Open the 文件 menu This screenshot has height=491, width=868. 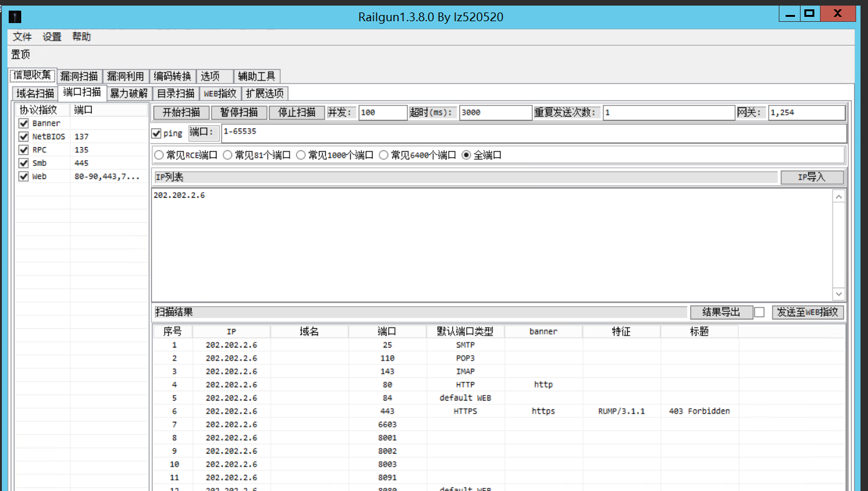click(22, 37)
